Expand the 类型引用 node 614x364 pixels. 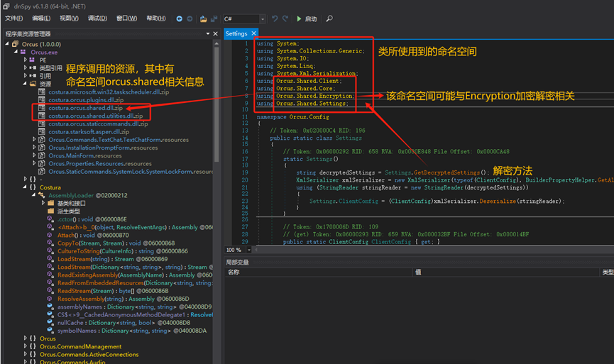click(x=25, y=67)
